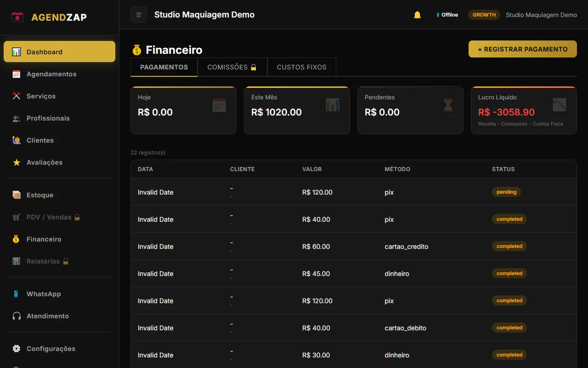588x368 pixels.
Task: Select the Pagamentos tab
Action: [164, 67]
